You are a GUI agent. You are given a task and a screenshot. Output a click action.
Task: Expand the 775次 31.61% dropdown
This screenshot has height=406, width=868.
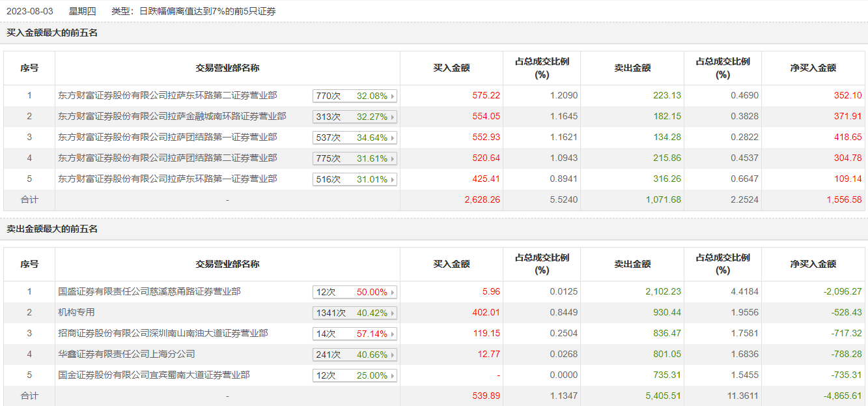point(355,158)
